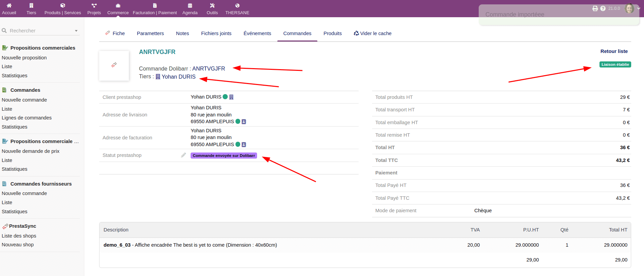This screenshot has height=276, width=644.
Task: Open the Yohan DURIS tiers link
Action: [178, 77]
